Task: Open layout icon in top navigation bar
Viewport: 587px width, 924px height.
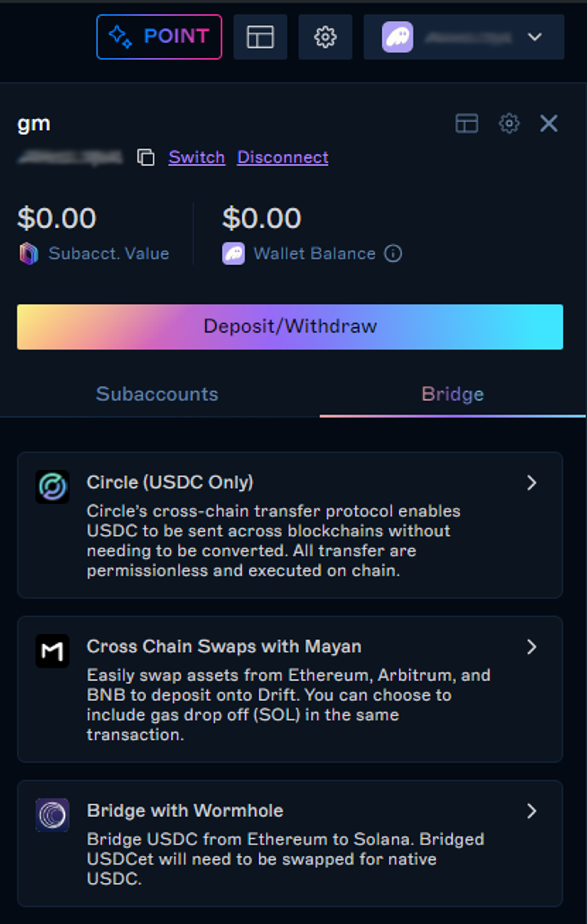Action: pos(260,37)
